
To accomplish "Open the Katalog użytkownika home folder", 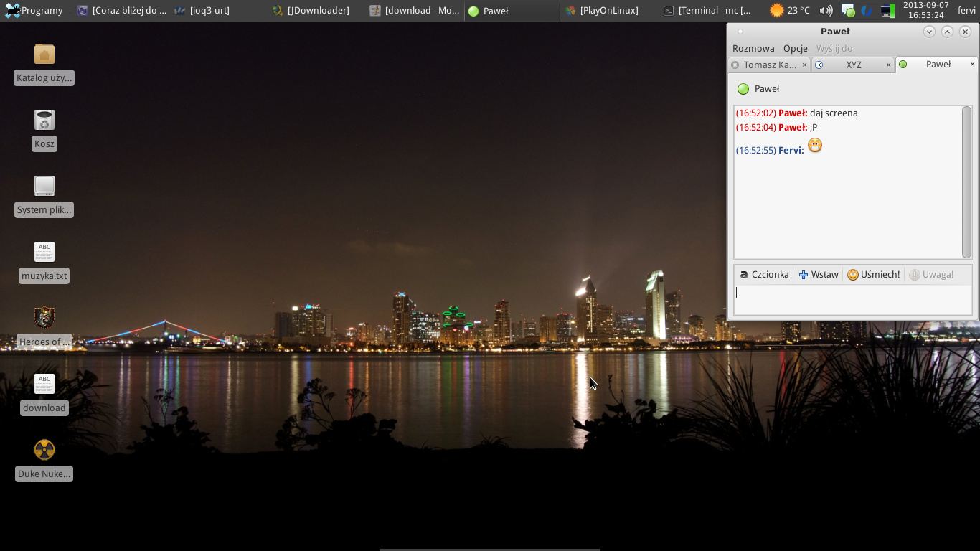I will (44, 55).
